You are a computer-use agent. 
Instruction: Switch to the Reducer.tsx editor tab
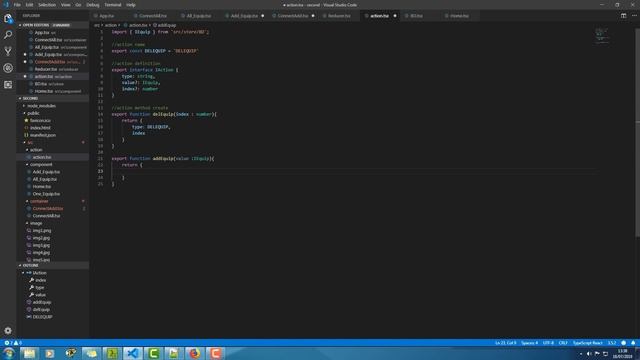[x=339, y=16]
